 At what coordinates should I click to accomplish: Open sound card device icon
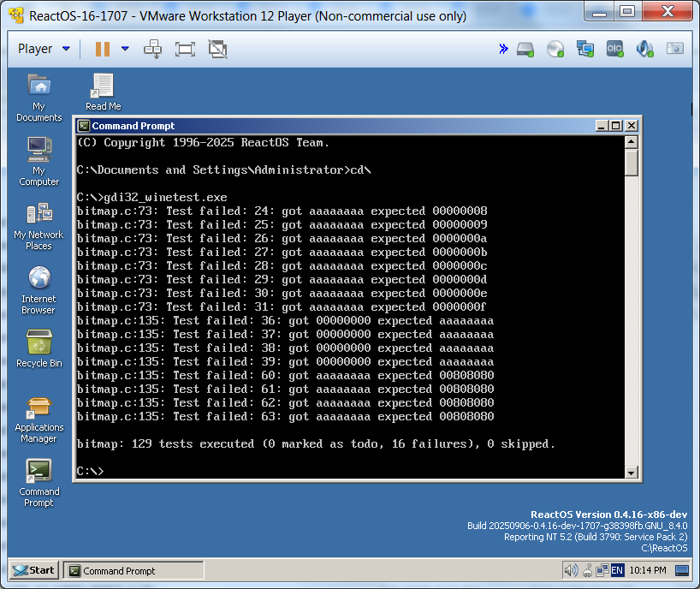[x=644, y=49]
